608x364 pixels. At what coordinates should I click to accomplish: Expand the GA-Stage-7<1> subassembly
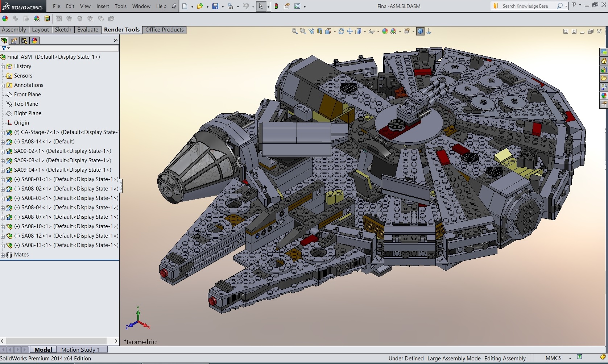(3, 133)
